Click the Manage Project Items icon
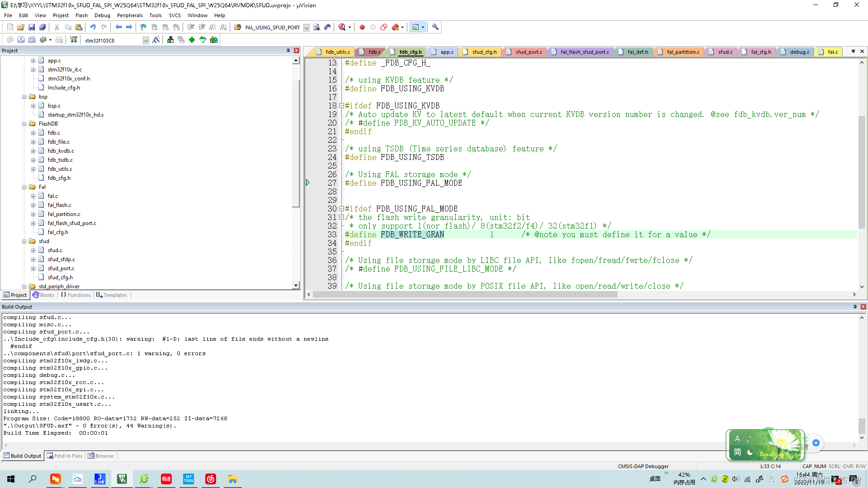 point(170,40)
